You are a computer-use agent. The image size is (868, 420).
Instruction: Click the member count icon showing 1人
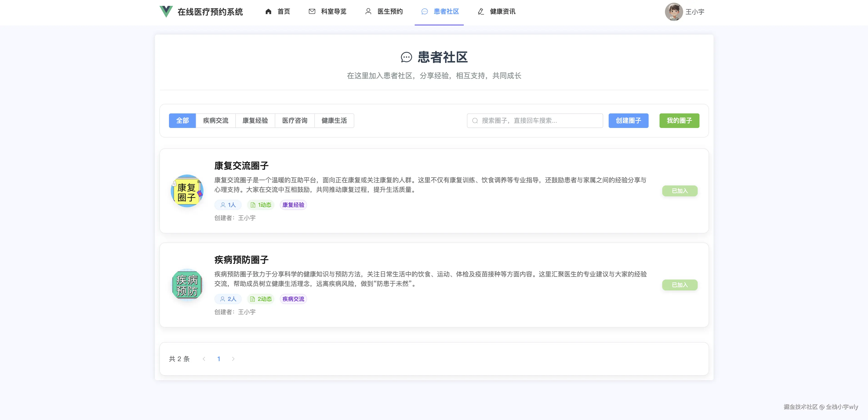tap(223, 205)
